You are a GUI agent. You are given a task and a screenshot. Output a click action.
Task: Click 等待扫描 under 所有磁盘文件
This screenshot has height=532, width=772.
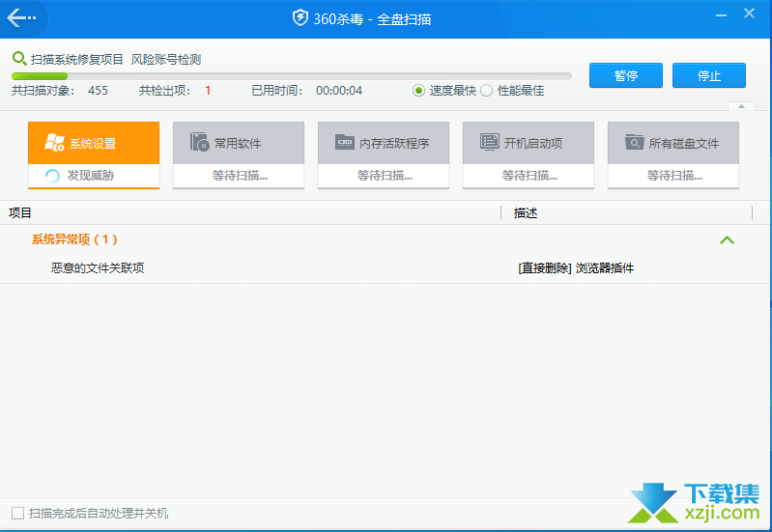674,175
